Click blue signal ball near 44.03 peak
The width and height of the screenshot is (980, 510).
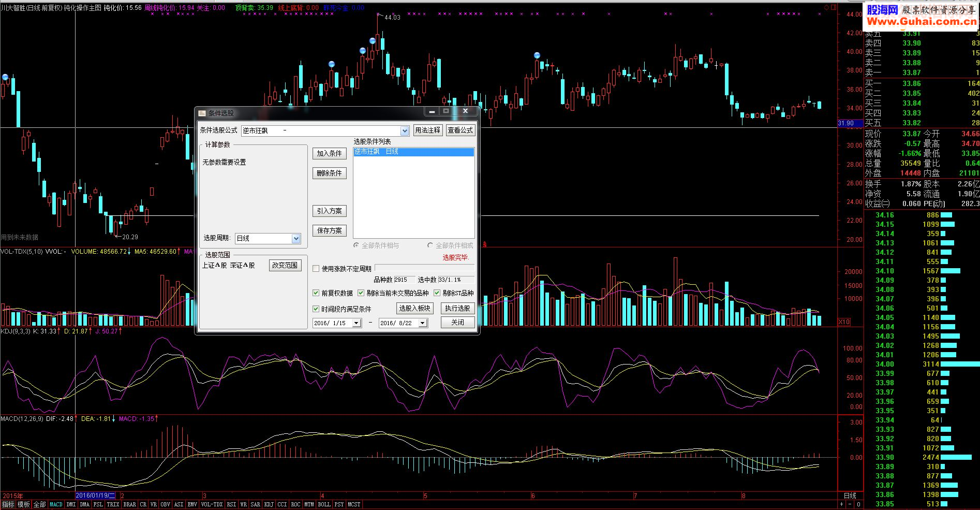(373, 41)
